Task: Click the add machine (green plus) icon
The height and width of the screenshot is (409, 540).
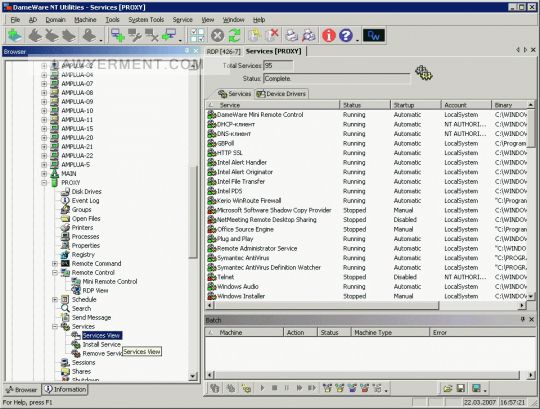Action: point(118,35)
